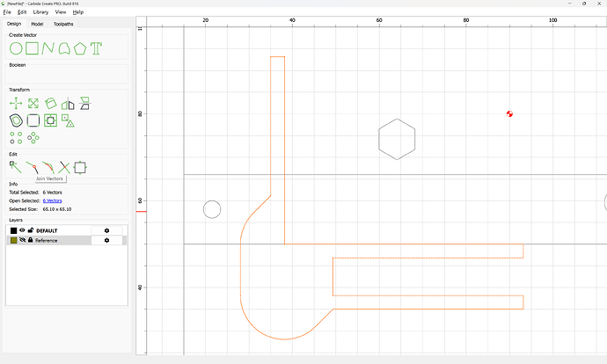
Task: Select the Polygon vector tool
Action: [x=80, y=48]
